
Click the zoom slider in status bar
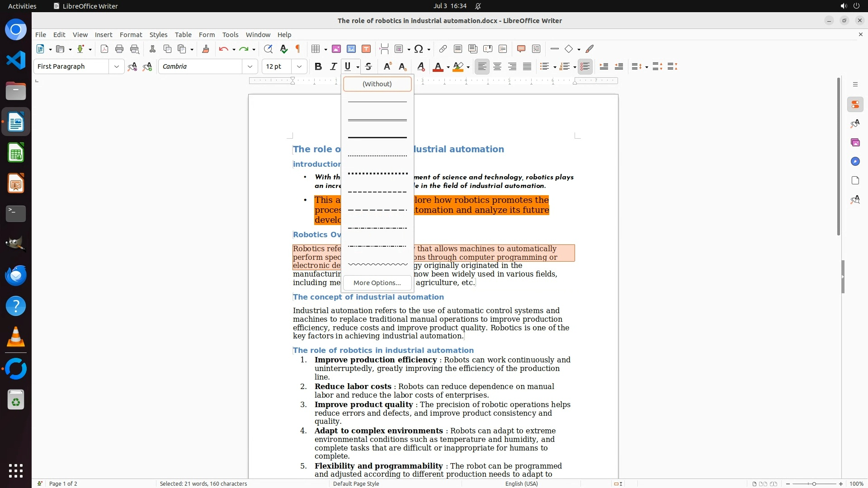pyautogui.click(x=814, y=483)
